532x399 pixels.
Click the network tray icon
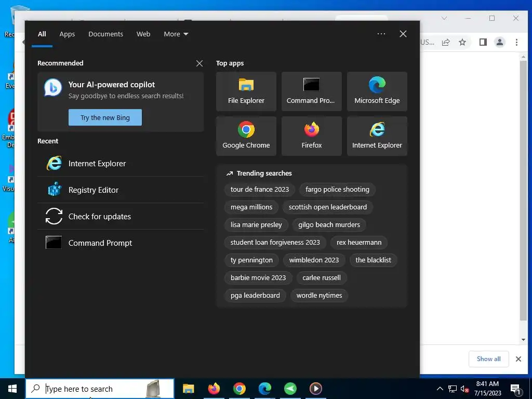tap(453, 389)
